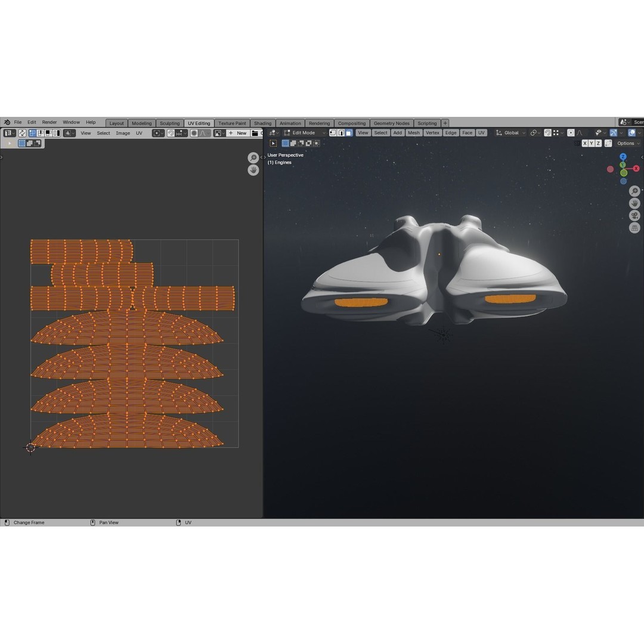
Task: Toggle proportional editing in 3D viewport
Action: (571, 132)
